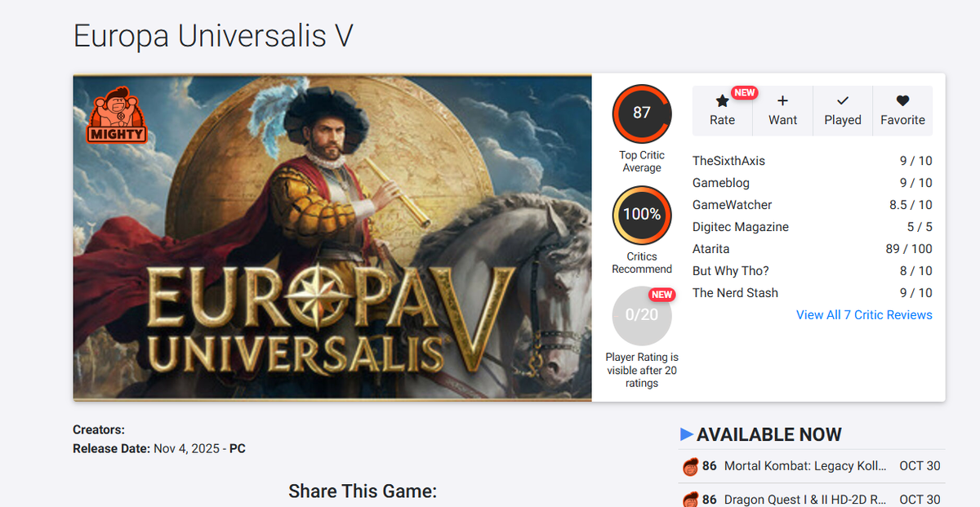Click the Europa Universalis V cover image
980x507 pixels.
coord(332,238)
